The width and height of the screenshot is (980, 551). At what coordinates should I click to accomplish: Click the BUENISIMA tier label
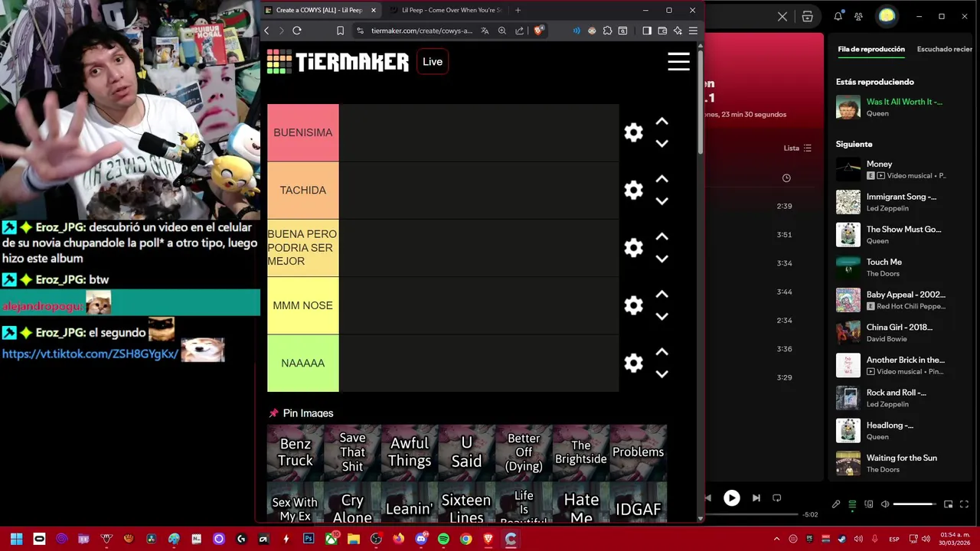(303, 132)
